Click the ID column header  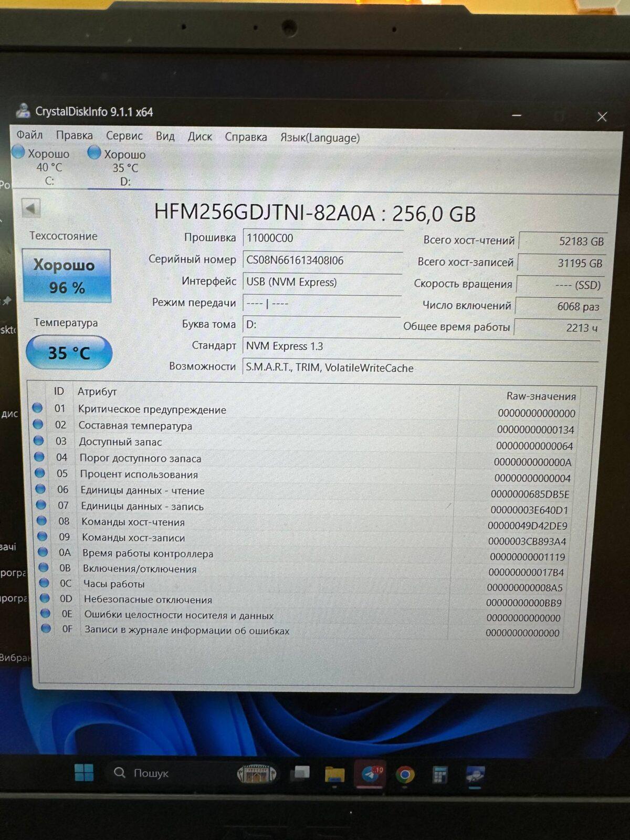pos(59,391)
